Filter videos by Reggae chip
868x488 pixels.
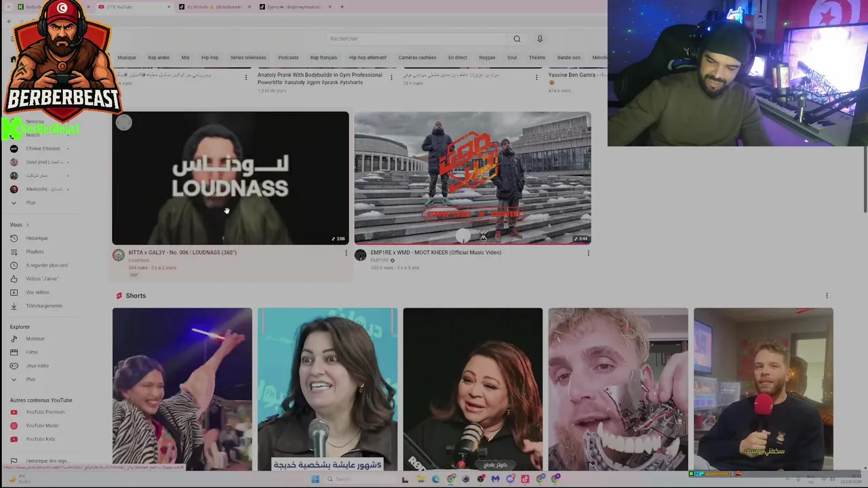pos(487,58)
